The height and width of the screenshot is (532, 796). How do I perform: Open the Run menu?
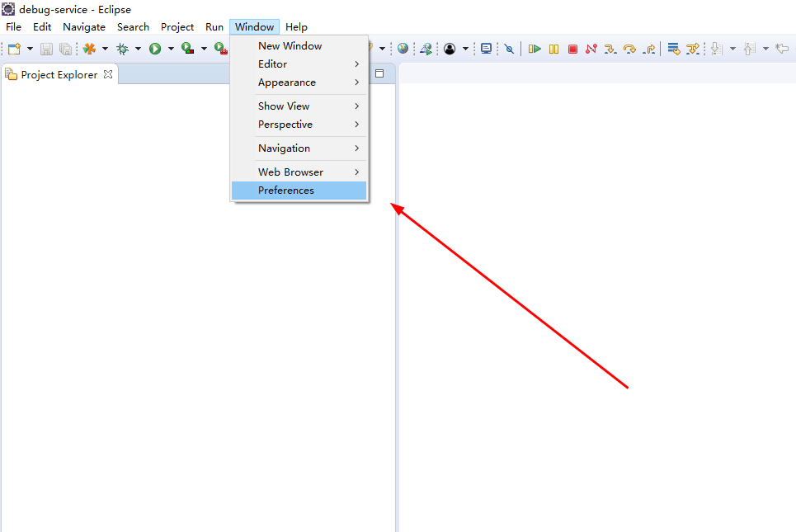214,27
